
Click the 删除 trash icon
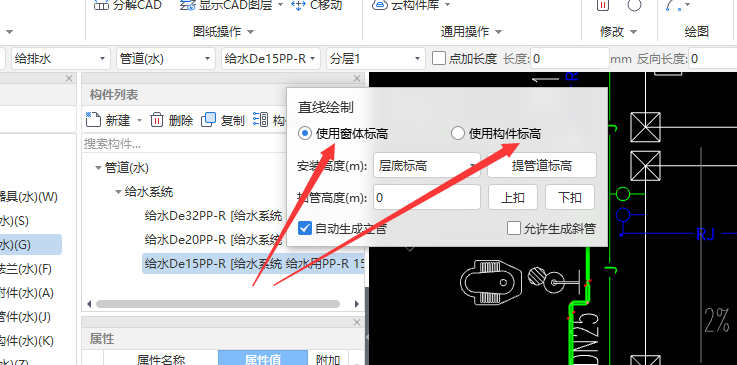(x=157, y=120)
